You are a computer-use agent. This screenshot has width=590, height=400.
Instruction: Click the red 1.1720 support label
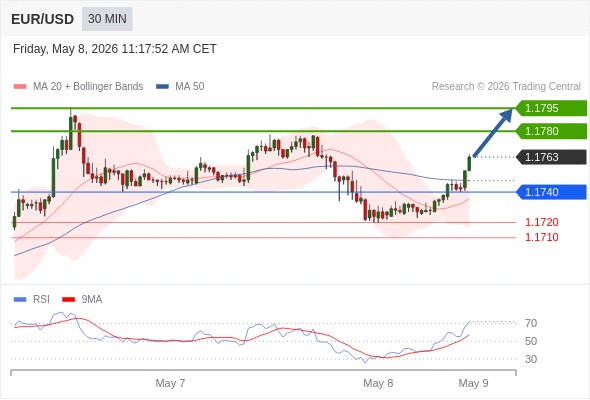(x=542, y=222)
